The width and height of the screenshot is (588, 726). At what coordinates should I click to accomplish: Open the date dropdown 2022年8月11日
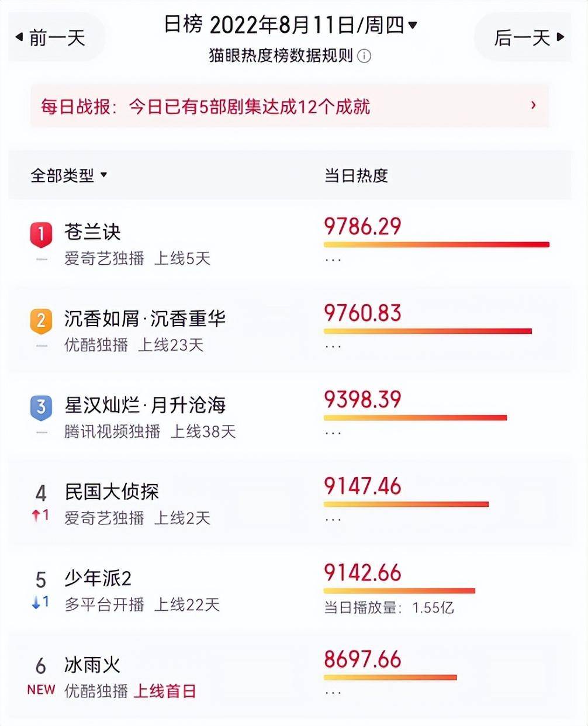(x=313, y=25)
